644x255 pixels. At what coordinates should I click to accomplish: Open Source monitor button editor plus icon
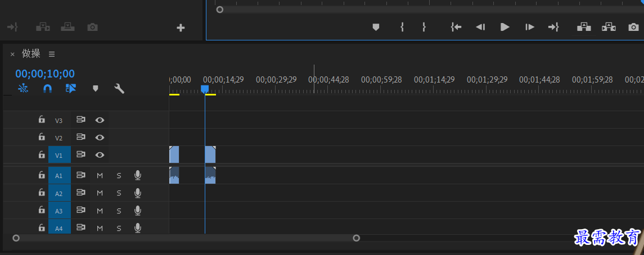tap(181, 28)
